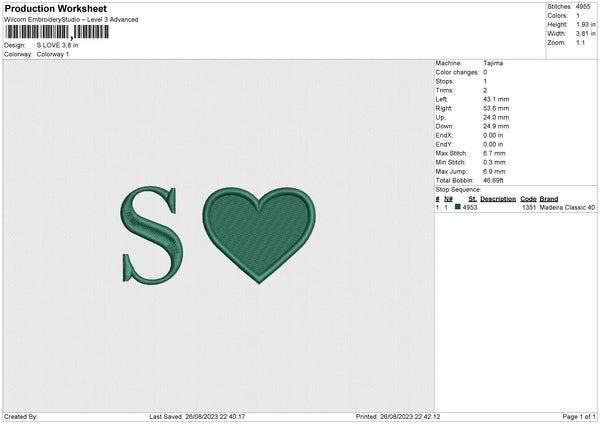Image resolution: width=600 pixels, height=424 pixels.
Task: Select the stitch count 4953 in stop row
Action: pos(470,207)
